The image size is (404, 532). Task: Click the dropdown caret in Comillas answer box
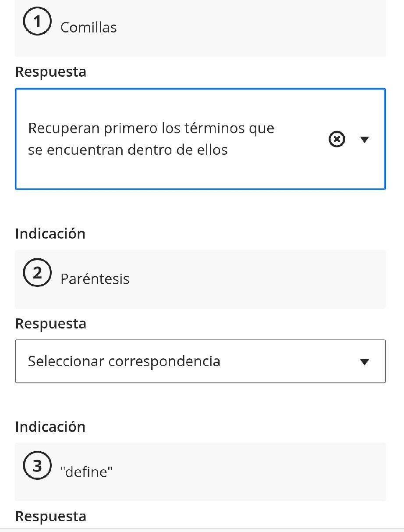click(364, 139)
